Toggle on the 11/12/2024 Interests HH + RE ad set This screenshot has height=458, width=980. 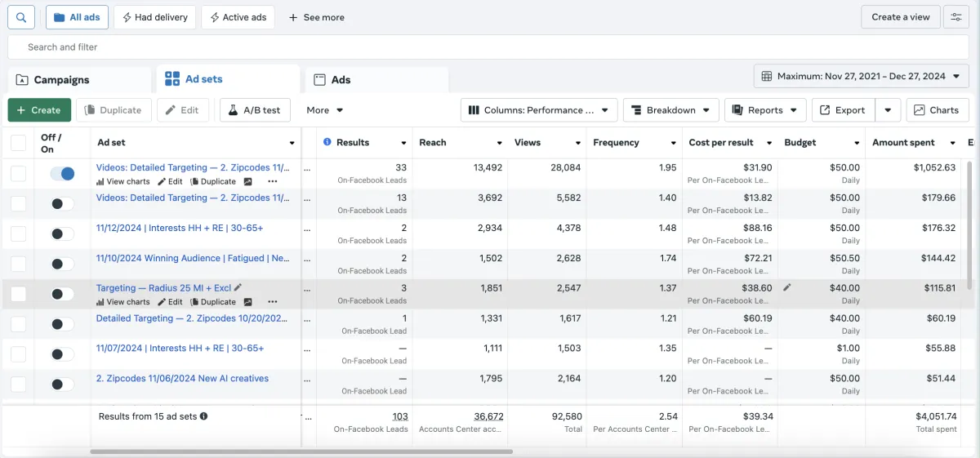click(62, 233)
